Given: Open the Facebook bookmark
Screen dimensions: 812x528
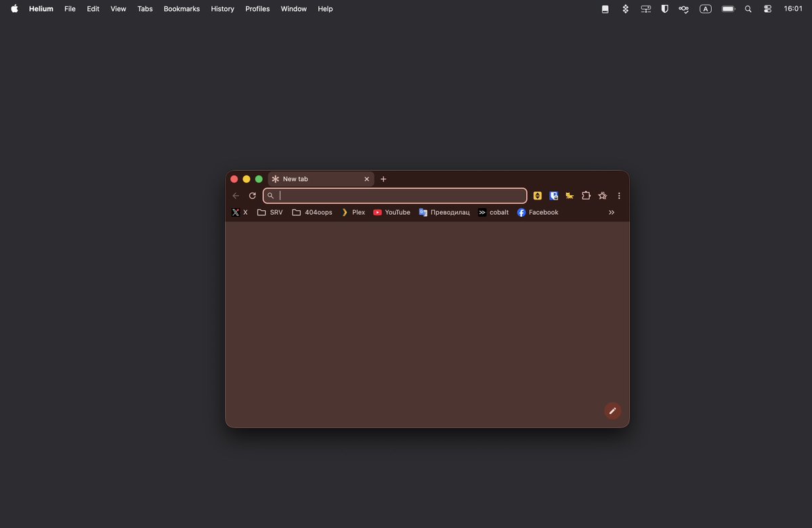Looking at the screenshot, I should (538, 212).
